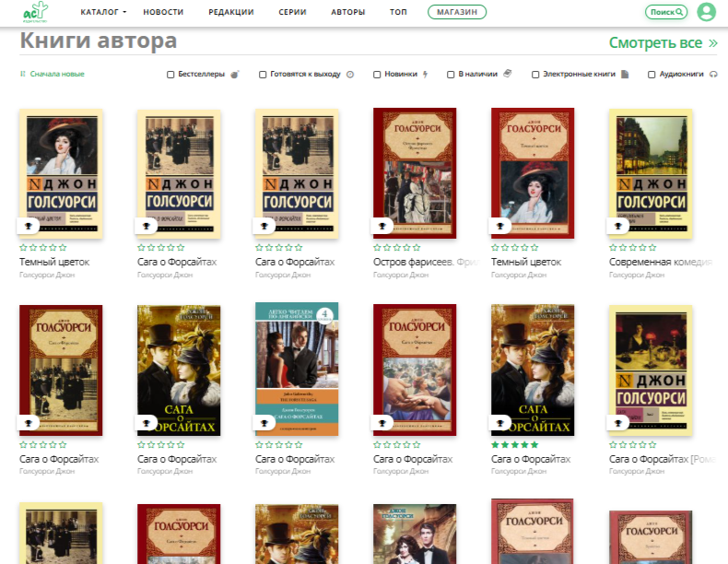
Task: Click trophy badge on Современная комедия cover
Action: 618,226
